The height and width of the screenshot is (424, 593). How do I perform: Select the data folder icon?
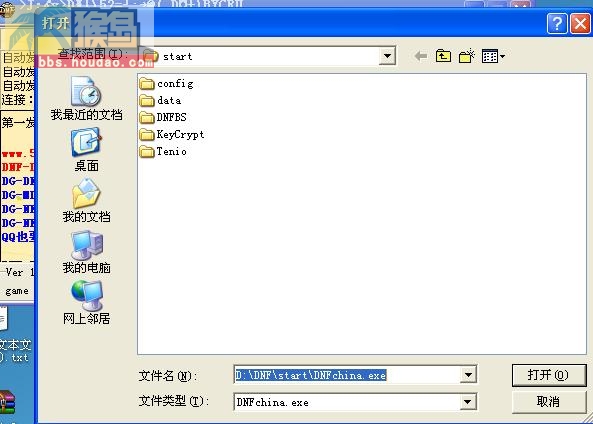pos(147,100)
